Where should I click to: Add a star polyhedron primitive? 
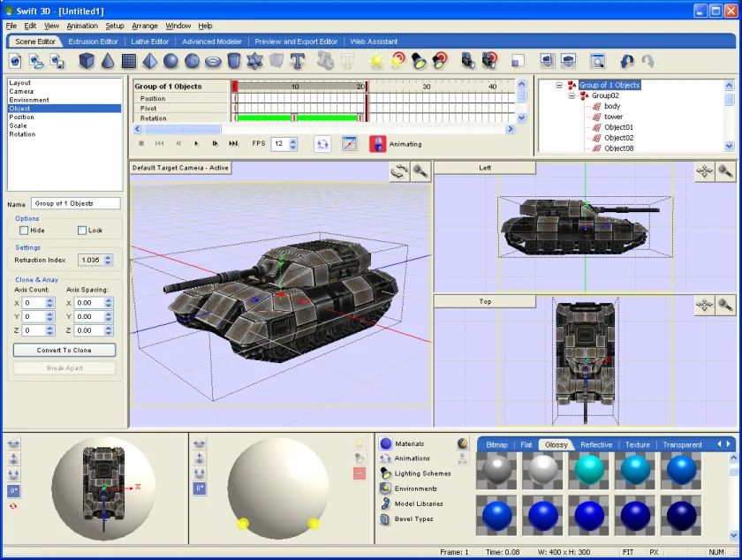click(x=255, y=61)
